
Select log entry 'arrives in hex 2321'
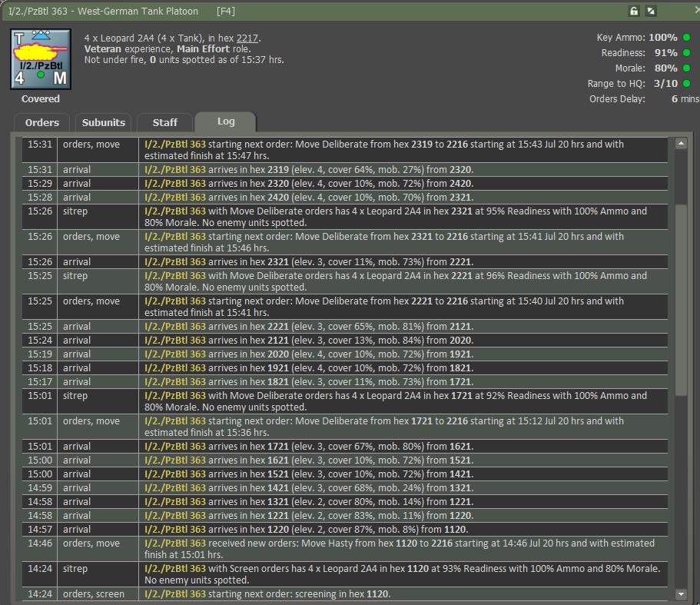[x=345, y=262]
